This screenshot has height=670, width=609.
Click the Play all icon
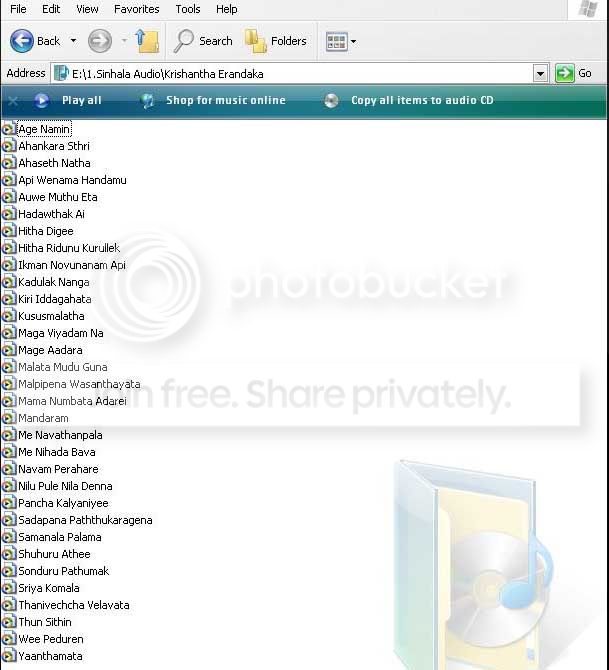(x=41, y=100)
